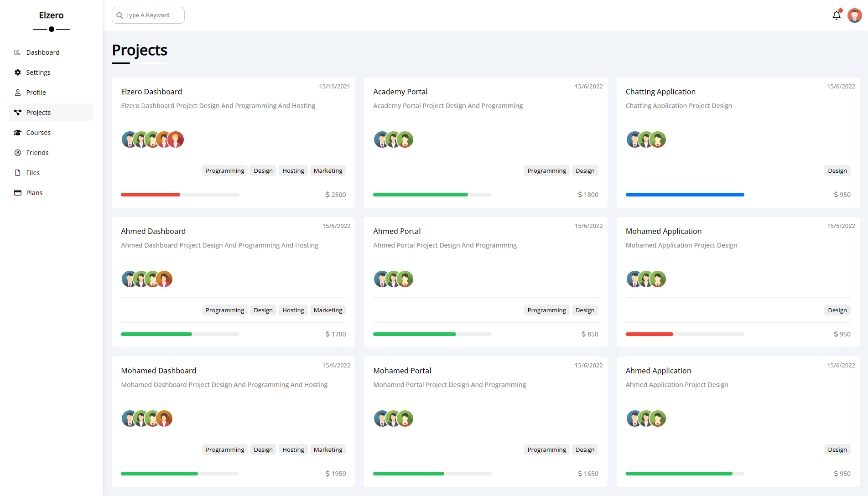Viewport: 868px width, 496px height.
Task: Focus the Type A Keyword search field
Action: click(148, 15)
